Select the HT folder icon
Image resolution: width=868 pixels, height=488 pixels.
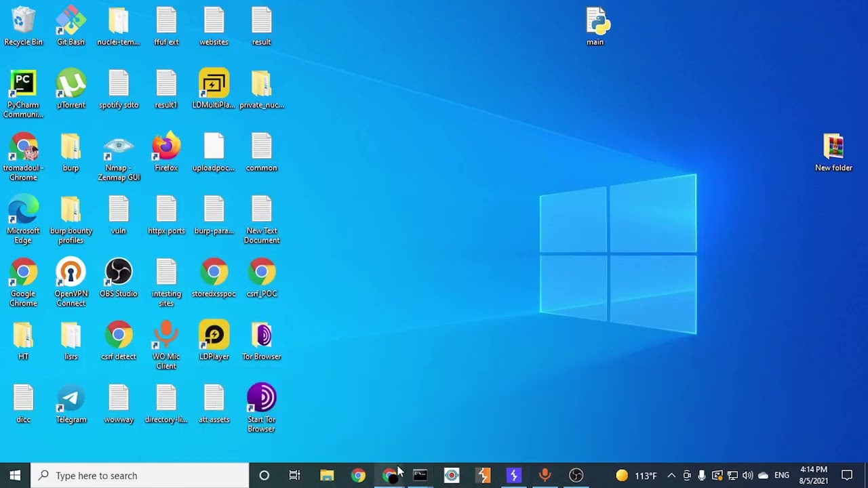coord(23,342)
